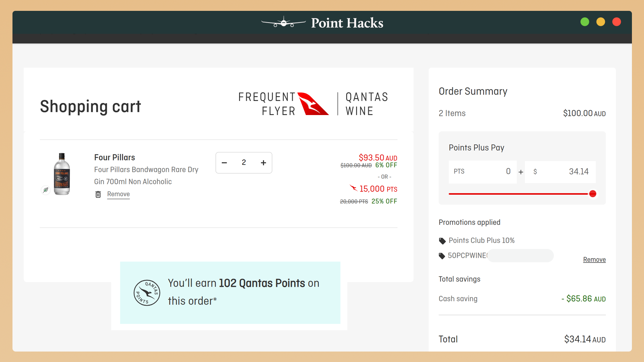Click the Qantas Points circular stamp icon

(147, 293)
